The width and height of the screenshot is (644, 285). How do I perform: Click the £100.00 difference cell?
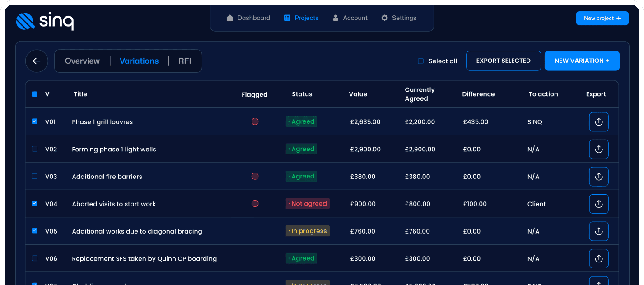[x=475, y=204]
